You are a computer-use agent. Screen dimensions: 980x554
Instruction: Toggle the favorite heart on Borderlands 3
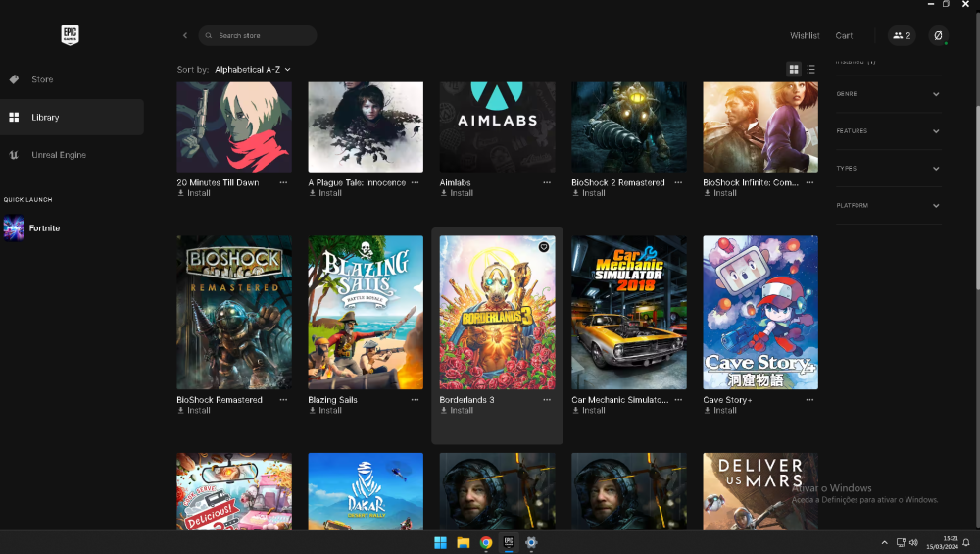click(544, 247)
